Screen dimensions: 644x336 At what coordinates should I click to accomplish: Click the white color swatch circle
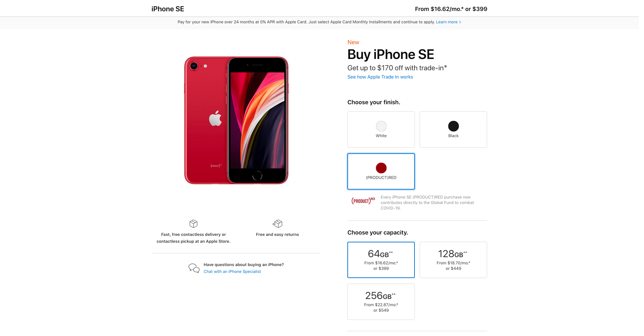[x=381, y=126]
